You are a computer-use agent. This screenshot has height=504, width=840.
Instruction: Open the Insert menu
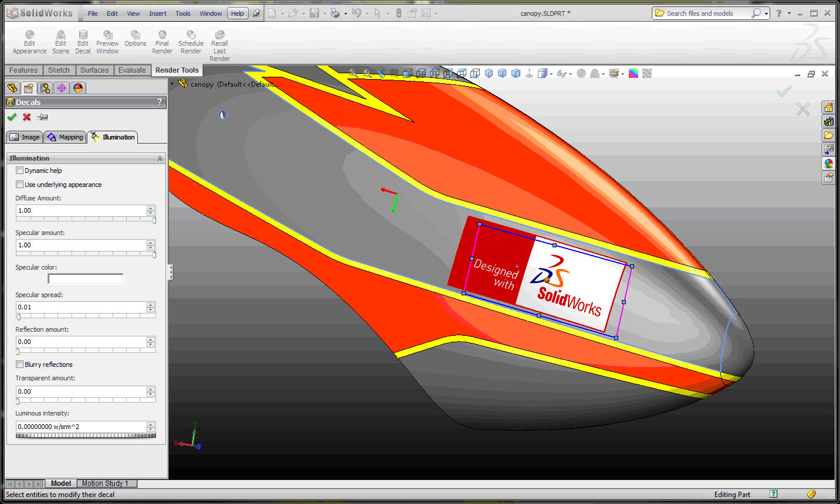coord(158,13)
